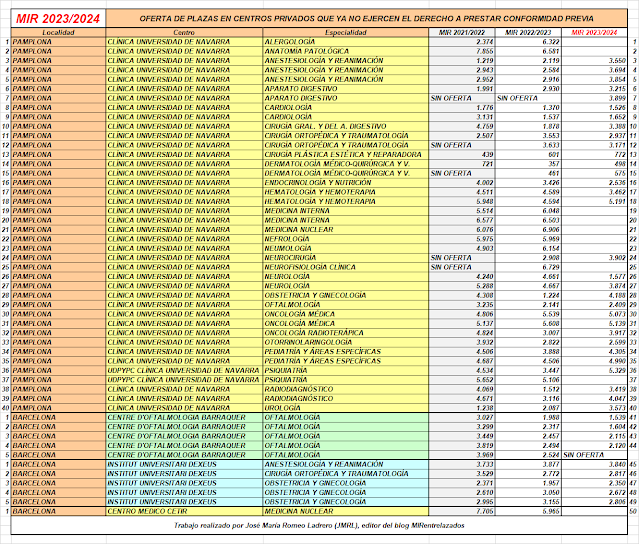Screen dimensions: 639x544
Task: Click the value 3.902 in the Neurocirugía row
Action: point(617,258)
